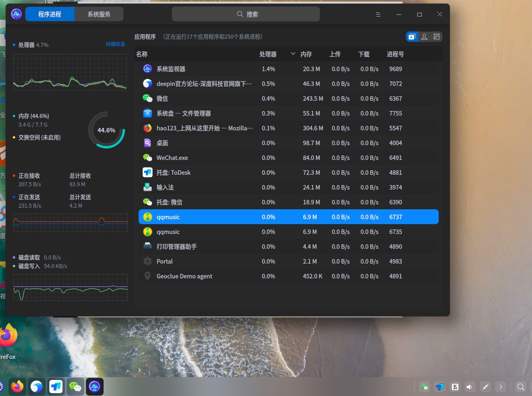Click the 五 input method tray icon

(x=455, y=387)
